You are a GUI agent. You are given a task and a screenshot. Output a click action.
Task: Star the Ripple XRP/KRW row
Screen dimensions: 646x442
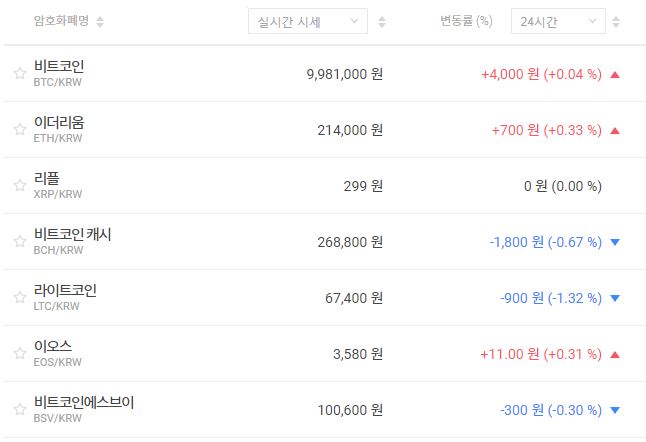[19, 185]
